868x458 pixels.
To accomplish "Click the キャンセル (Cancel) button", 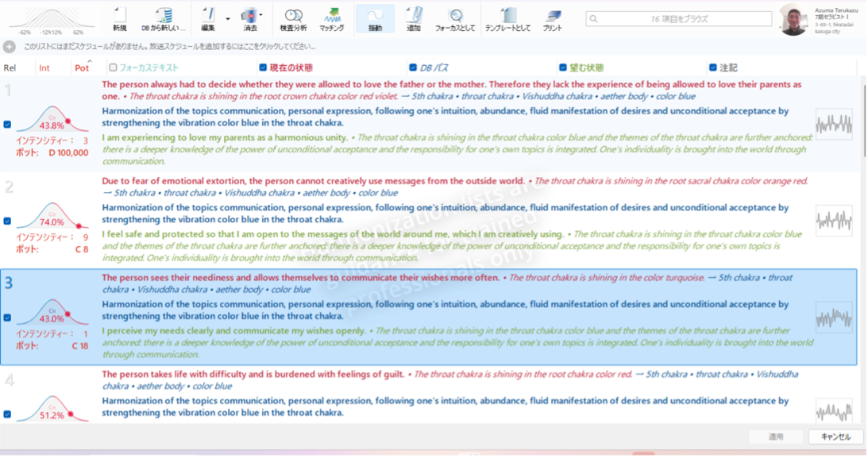I will (835, 437).
